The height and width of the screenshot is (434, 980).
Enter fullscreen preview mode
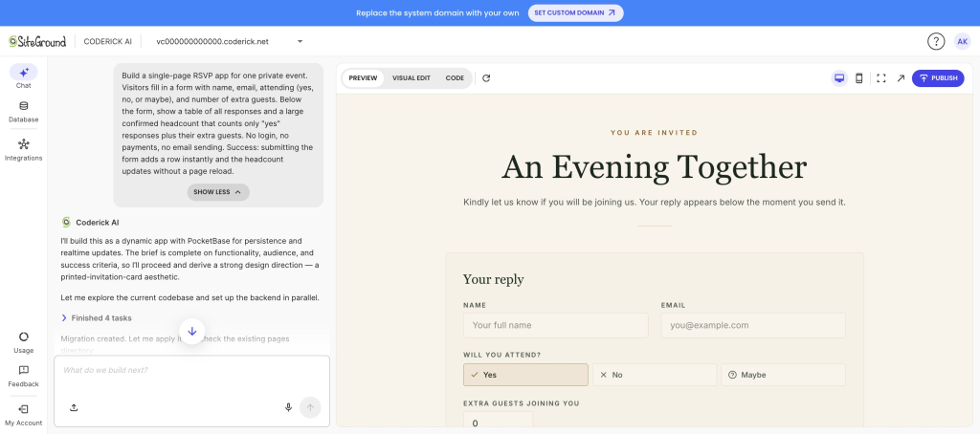[x=880, y=78]
